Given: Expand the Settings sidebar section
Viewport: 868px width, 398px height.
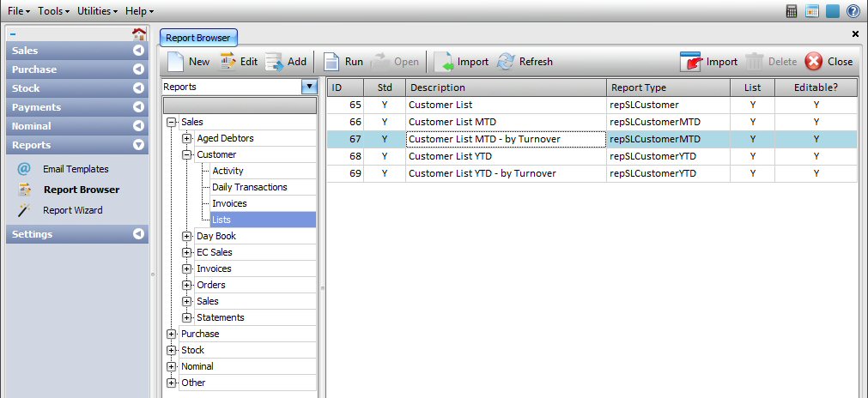Looking at the screenshot, I should (x=138, y=234).
